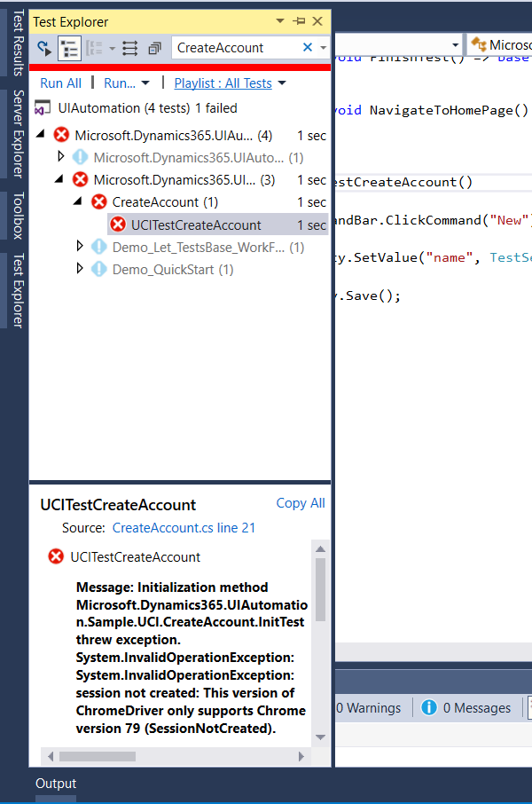
Task: Click failed icon of Microsoft.Dynamics365.UIAu... (4)
Action: [61, 135]
